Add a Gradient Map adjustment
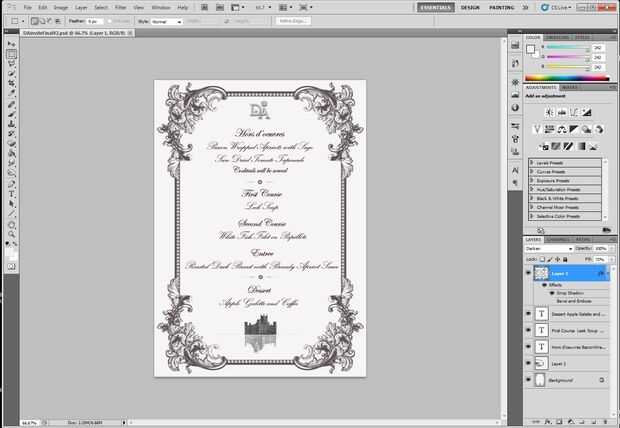Screen dimensions: 620x428 pos(581,147)
